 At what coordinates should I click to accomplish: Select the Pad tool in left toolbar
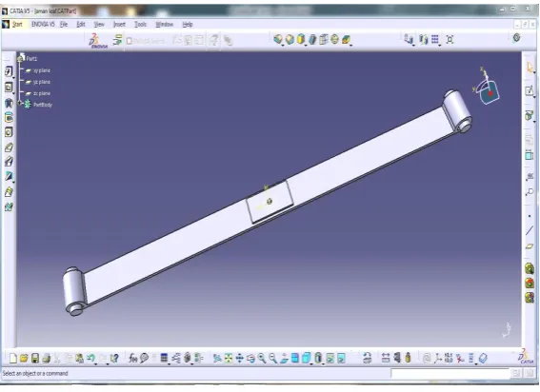pos(9,71)
